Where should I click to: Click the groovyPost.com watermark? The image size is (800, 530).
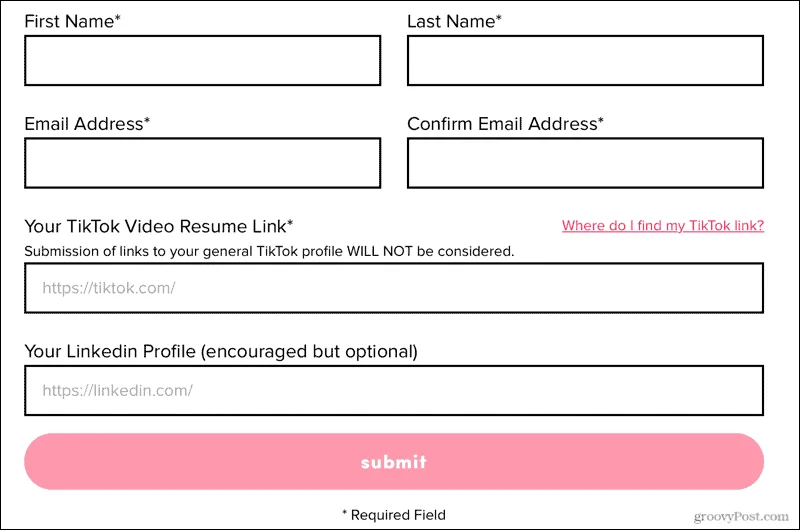[741, 517]
